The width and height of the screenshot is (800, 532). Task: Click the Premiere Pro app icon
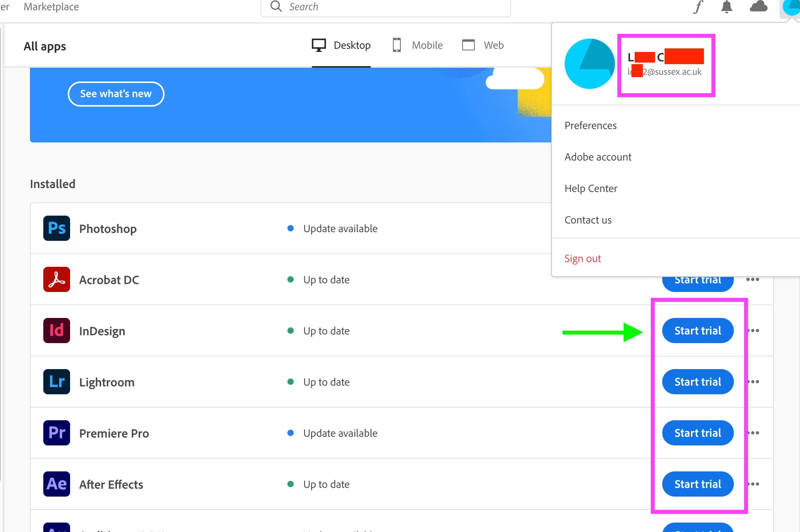[57, 433]
